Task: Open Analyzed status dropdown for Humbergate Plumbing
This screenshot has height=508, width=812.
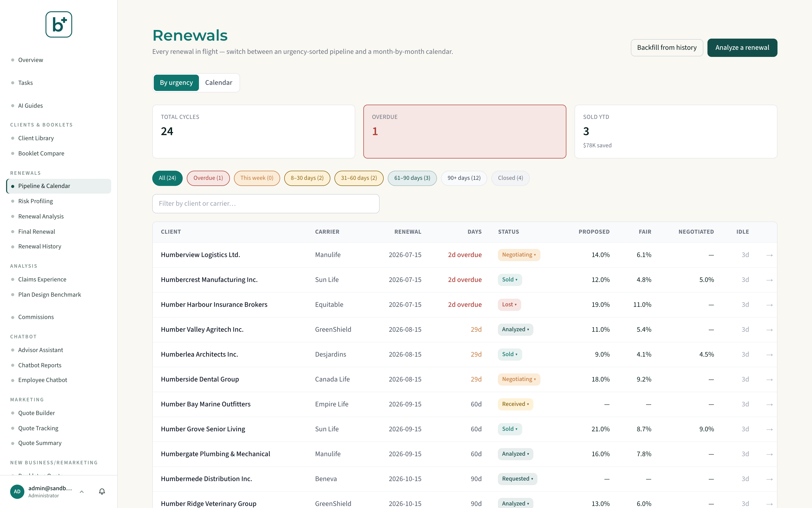Action: (515, 454)
